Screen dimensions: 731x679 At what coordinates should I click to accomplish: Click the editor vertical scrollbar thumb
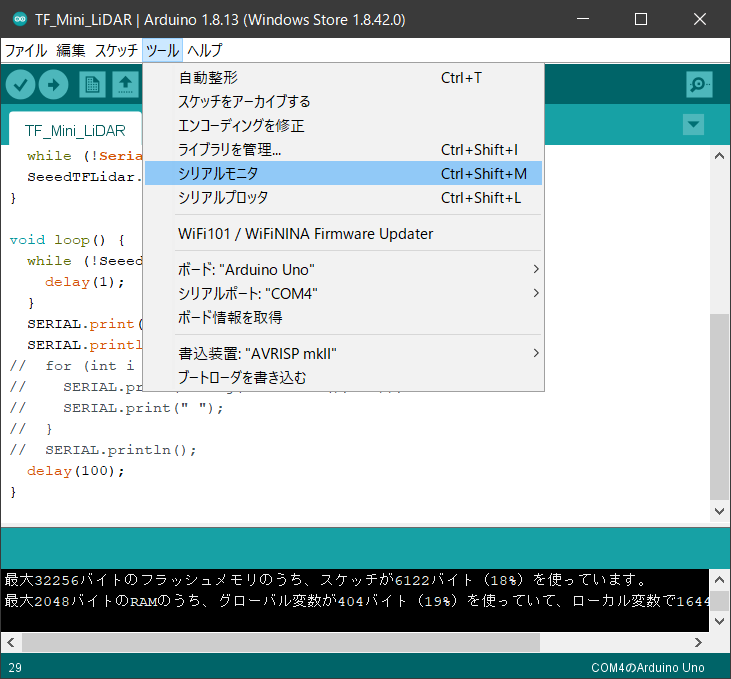719,406
